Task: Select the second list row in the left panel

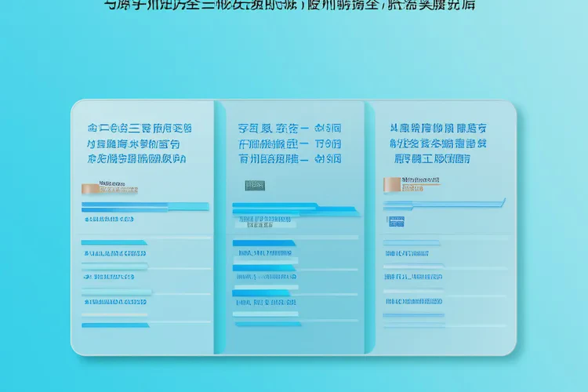Action: click(x=114, y=276)
